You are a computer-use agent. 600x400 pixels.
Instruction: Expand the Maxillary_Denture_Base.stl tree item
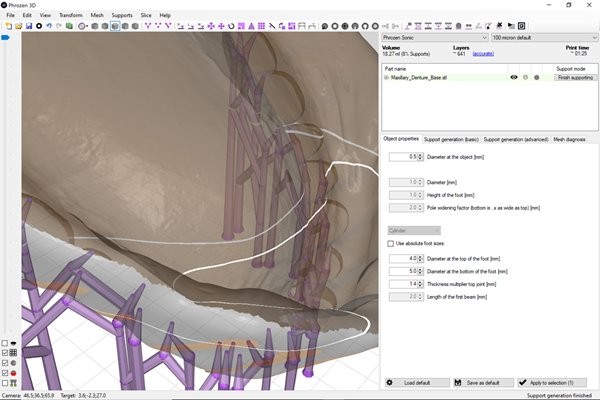click(x=386, y=77)
